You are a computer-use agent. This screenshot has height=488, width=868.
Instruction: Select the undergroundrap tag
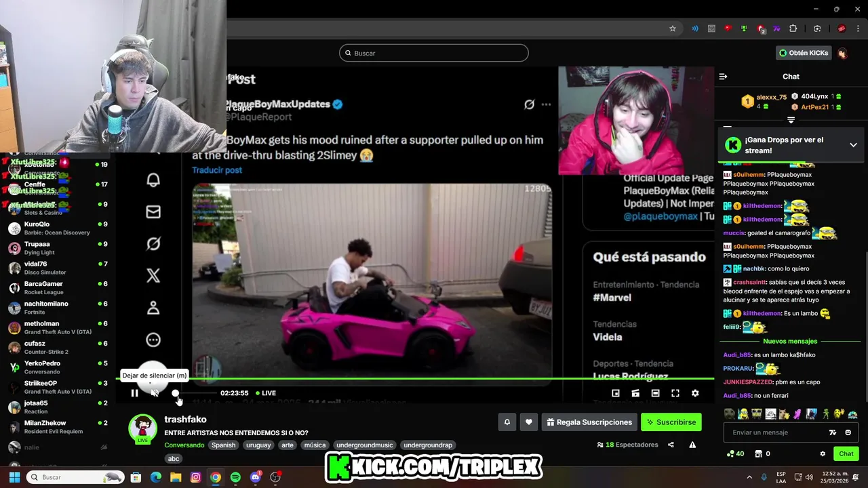[x=428, y=445]
